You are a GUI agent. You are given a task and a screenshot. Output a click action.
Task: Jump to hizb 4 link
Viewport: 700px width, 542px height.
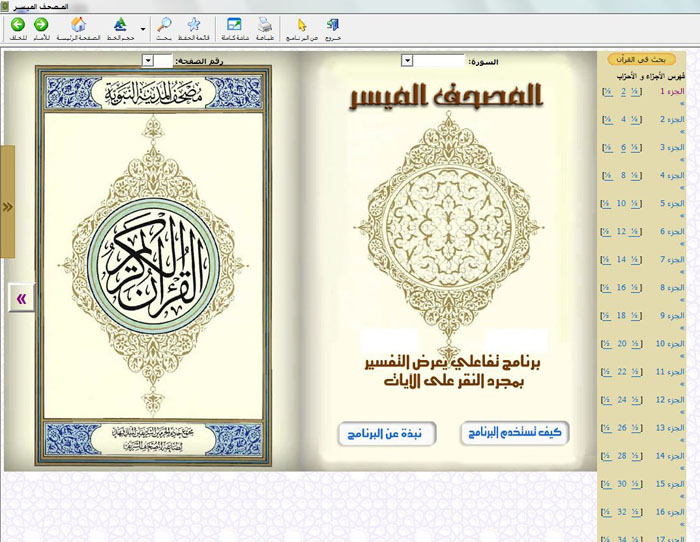(x=623, y=120)
